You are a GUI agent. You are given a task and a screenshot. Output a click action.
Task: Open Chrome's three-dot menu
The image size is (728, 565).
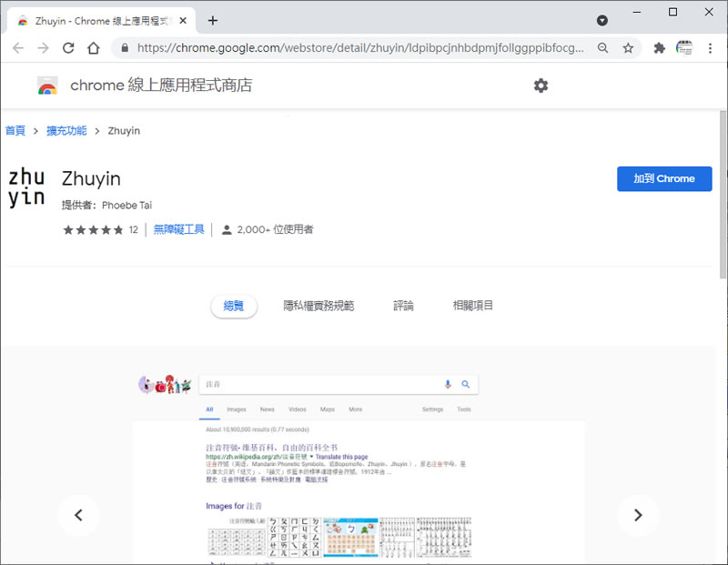[710, 48]
